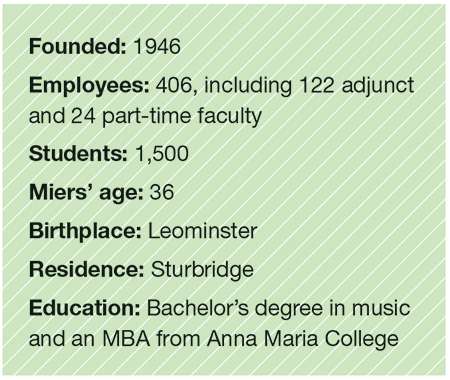Viewport: 450px width, 380px height.
Task: Click the bold 'Birthplace:' label
Action: (x=85, y=231)
